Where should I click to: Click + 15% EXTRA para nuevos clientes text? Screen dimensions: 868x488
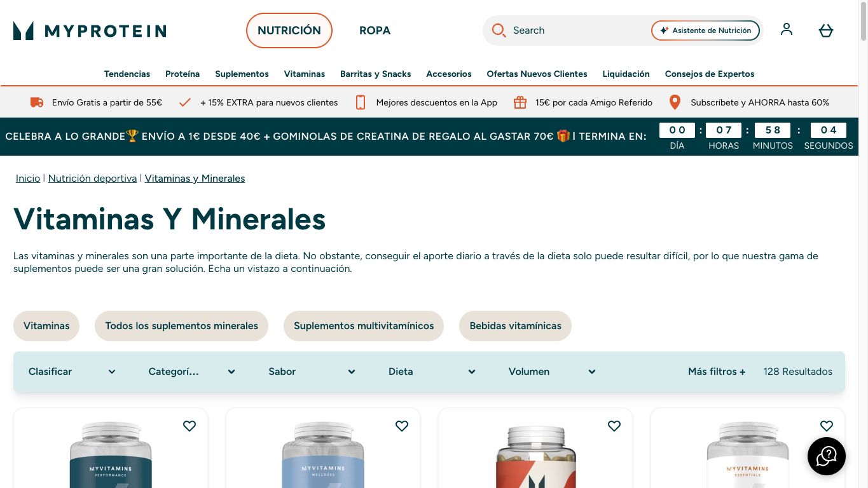[x=269, y=102]
